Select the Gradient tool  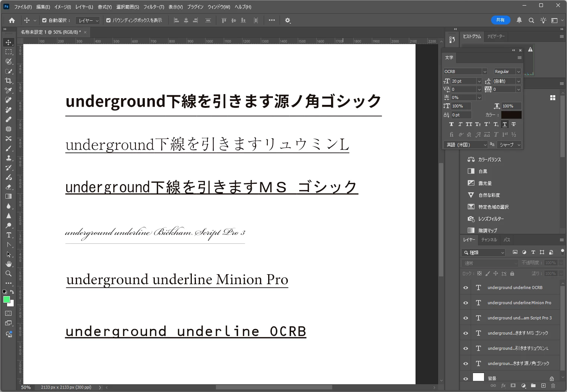point(9,196)
